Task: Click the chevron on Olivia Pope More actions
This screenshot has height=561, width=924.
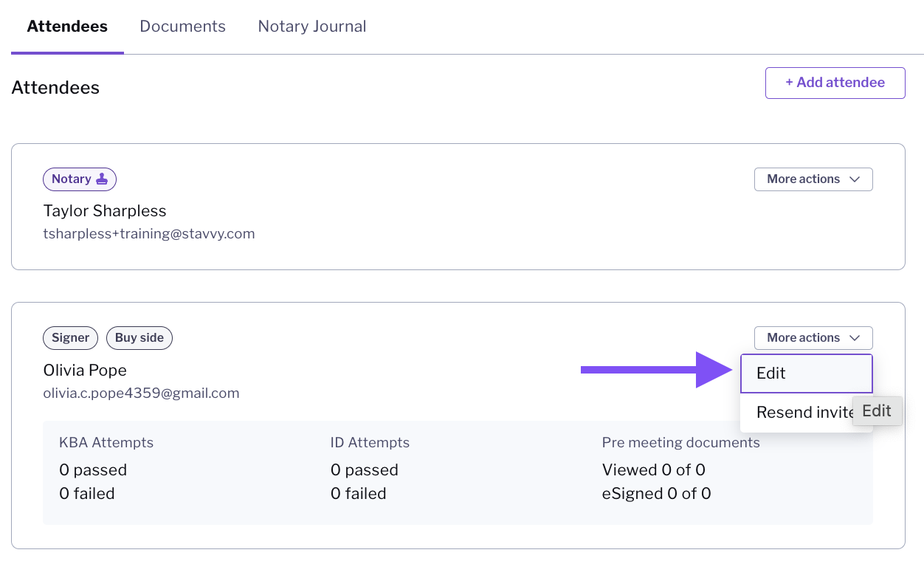Action: pos(855,338)
